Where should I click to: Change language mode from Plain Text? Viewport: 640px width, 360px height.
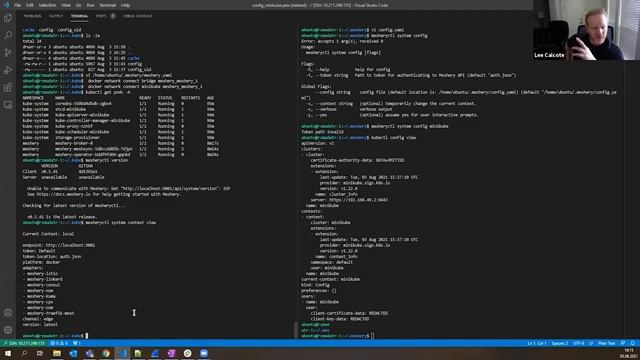(607, 343)
